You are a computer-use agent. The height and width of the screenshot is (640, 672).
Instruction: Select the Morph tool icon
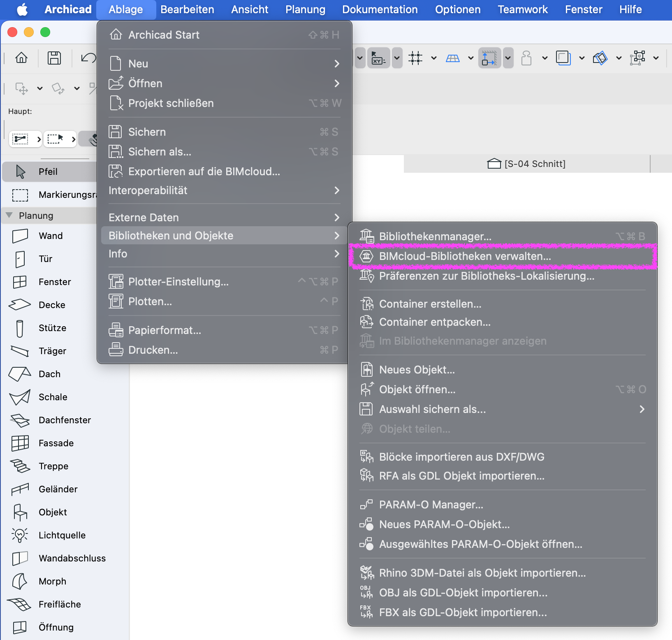[x=20, y=582]
